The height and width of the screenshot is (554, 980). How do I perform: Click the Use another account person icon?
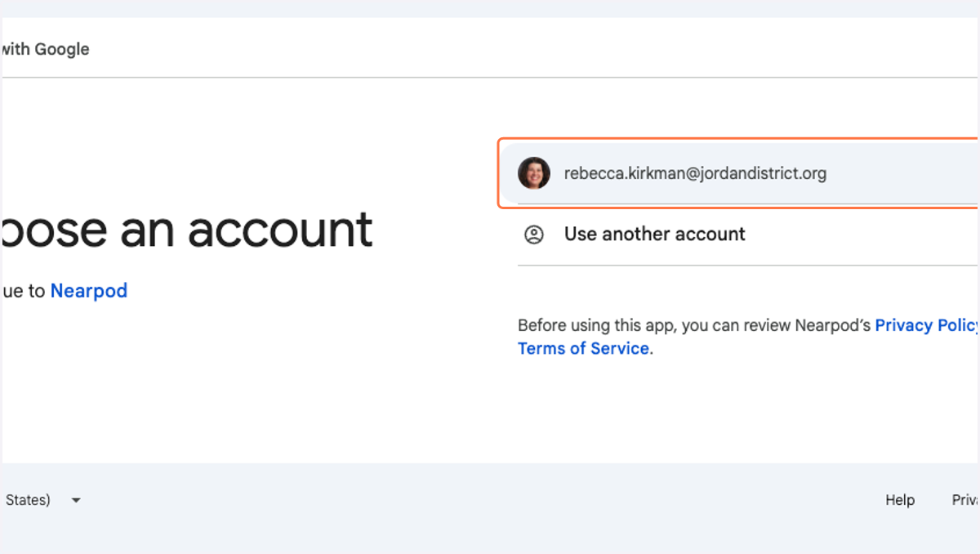point(534,235)
